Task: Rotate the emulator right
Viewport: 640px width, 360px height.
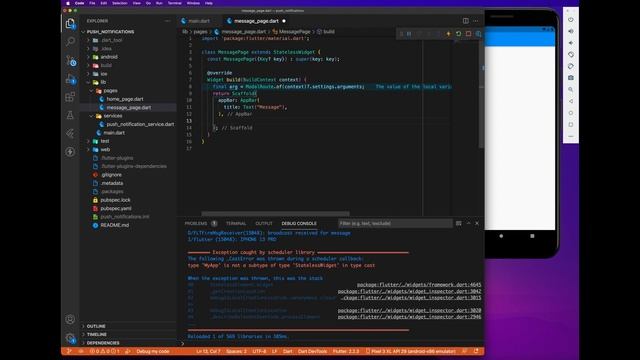Action: tap(571, 66)
